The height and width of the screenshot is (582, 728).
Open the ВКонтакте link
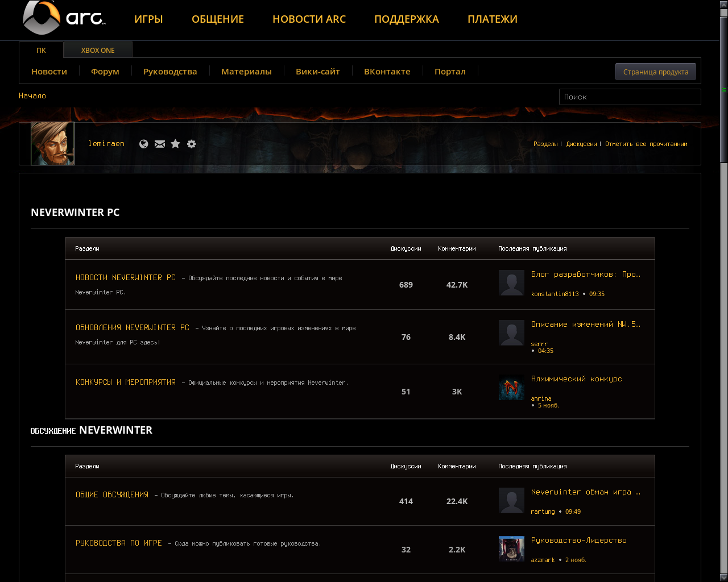[387, 72]
